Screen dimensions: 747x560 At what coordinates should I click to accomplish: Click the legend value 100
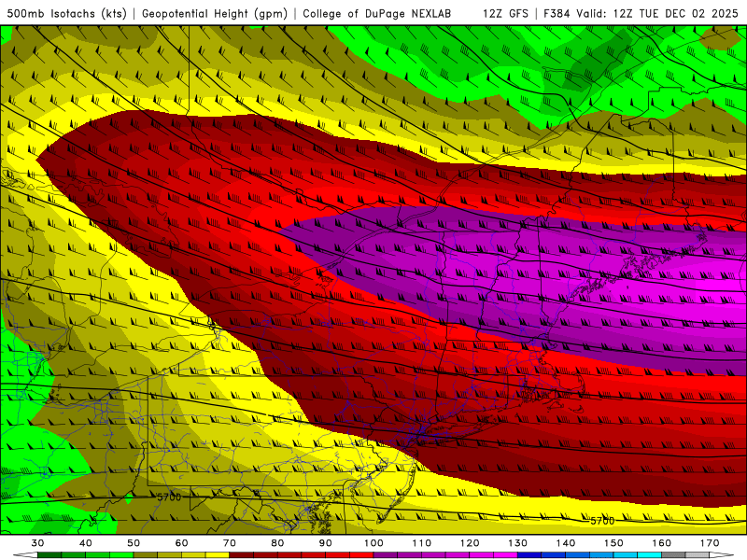point(373,543)
